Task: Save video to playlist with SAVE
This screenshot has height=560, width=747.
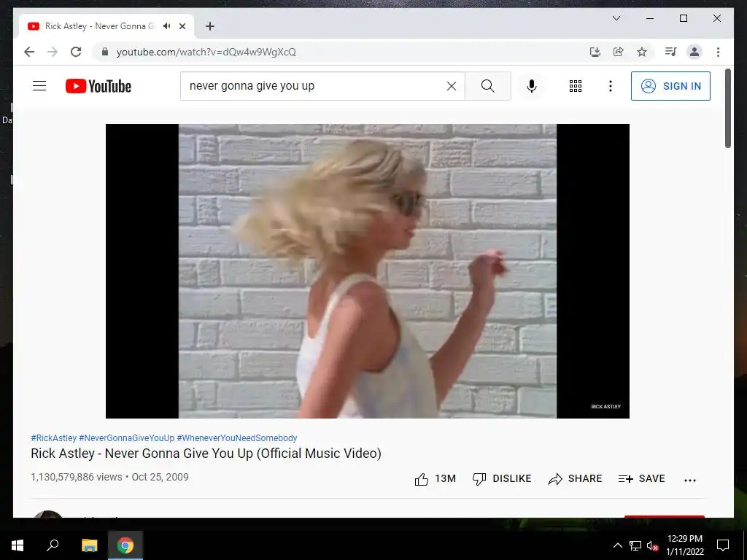Action: (x=641, y=478)
